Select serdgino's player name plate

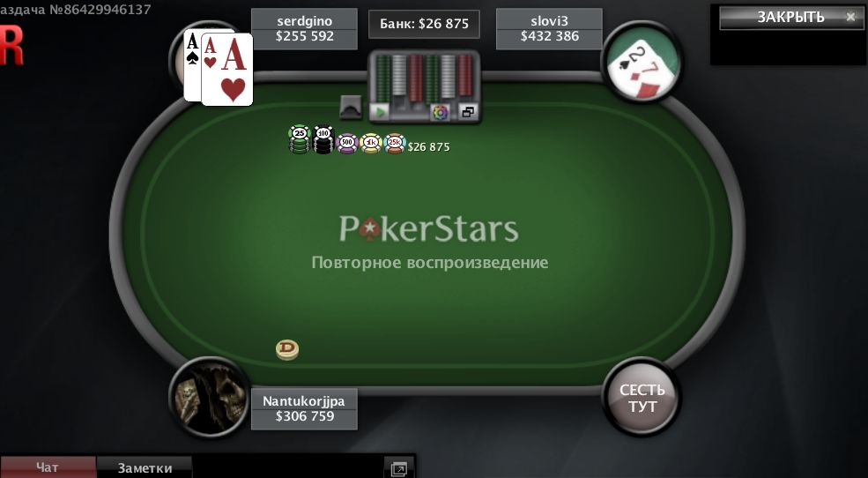tap(305, 29)
